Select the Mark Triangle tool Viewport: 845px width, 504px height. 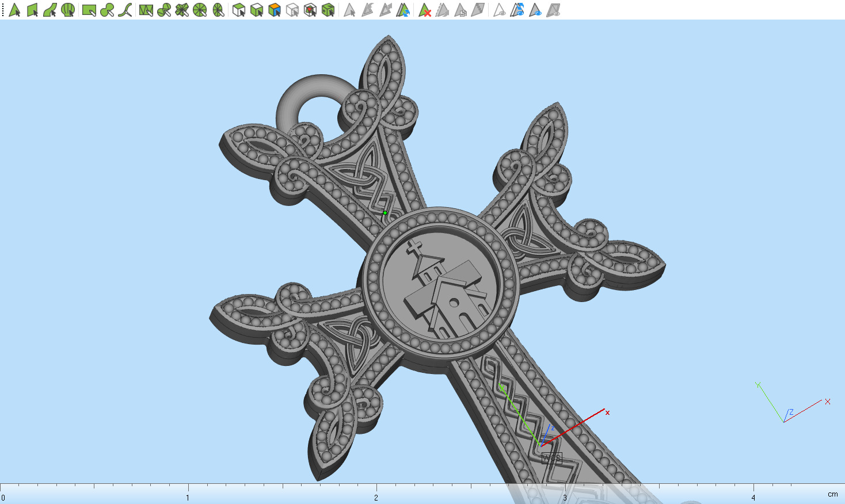14,10
